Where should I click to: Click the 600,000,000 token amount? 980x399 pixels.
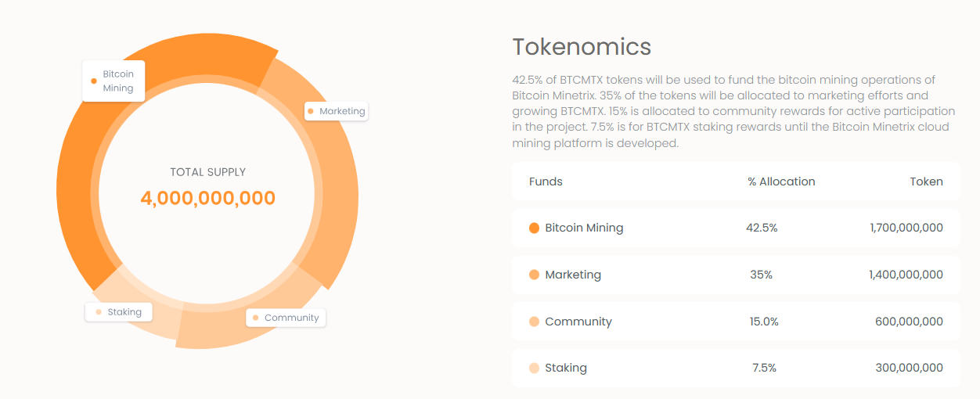[x=909, y=322]
